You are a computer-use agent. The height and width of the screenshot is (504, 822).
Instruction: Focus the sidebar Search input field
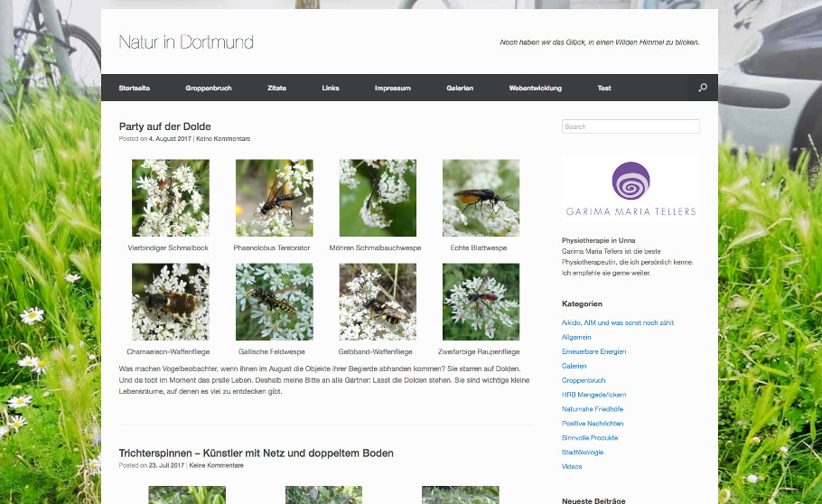click(x=631, y=126)
